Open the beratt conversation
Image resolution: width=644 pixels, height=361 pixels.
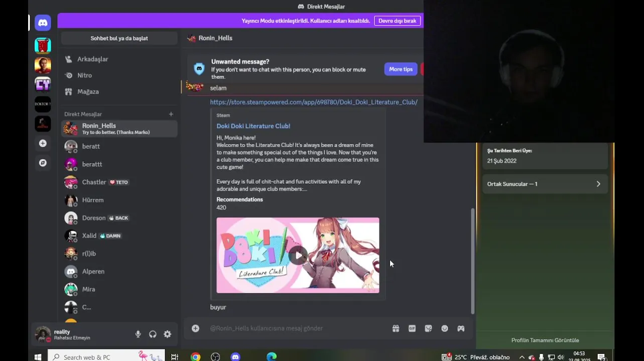click(119, 146)
